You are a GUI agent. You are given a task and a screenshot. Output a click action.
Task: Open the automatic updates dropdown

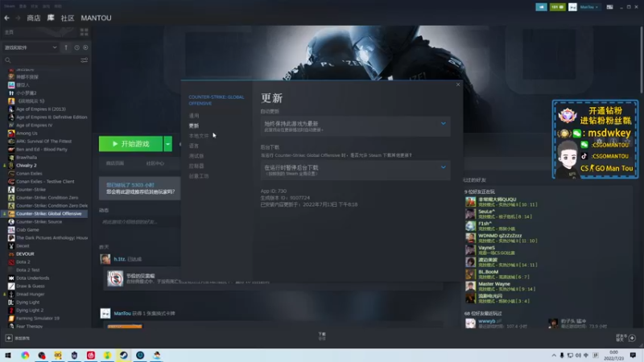[355, 126]
